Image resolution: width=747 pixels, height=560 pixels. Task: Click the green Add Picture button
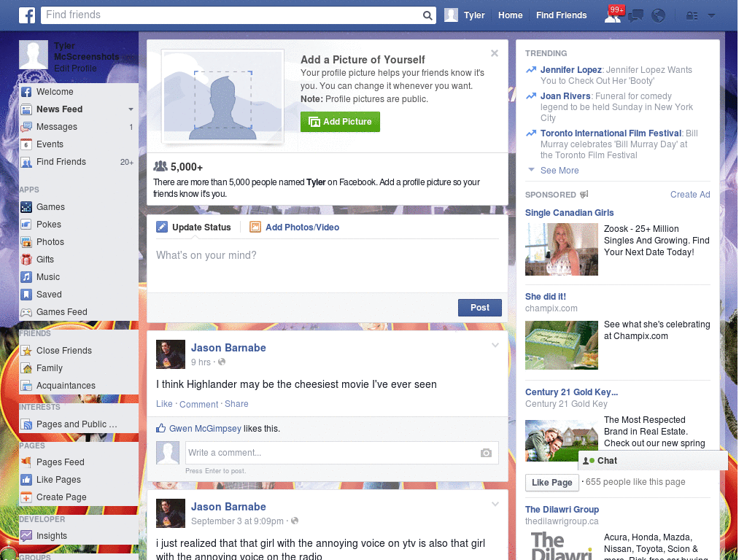pyautogui.click(x=340, y=122)
